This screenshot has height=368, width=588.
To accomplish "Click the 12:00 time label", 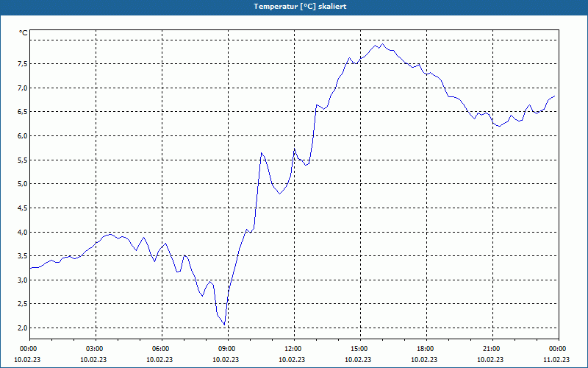I will [295, 349].
